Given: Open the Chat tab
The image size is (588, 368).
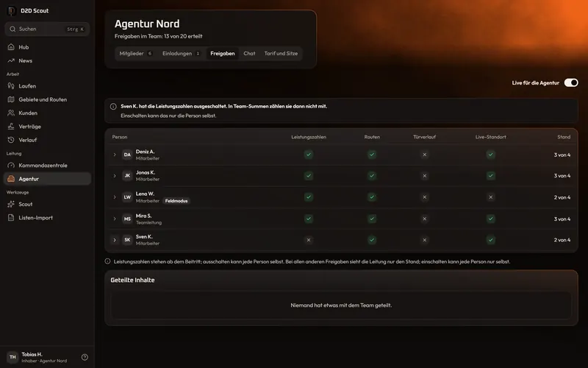Looking at the screenshot, I should click(249, 53).
